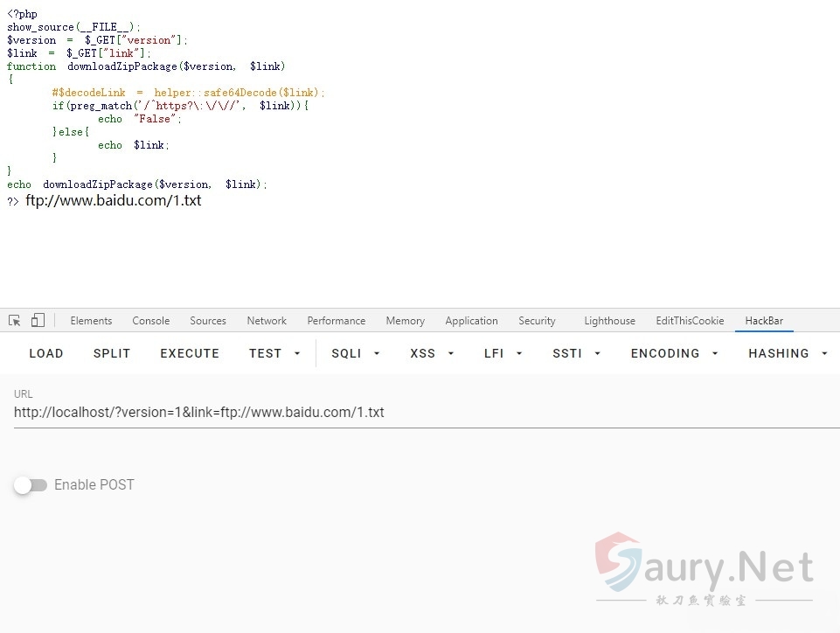Open the LFI dropdown menu

coord(503,353)
